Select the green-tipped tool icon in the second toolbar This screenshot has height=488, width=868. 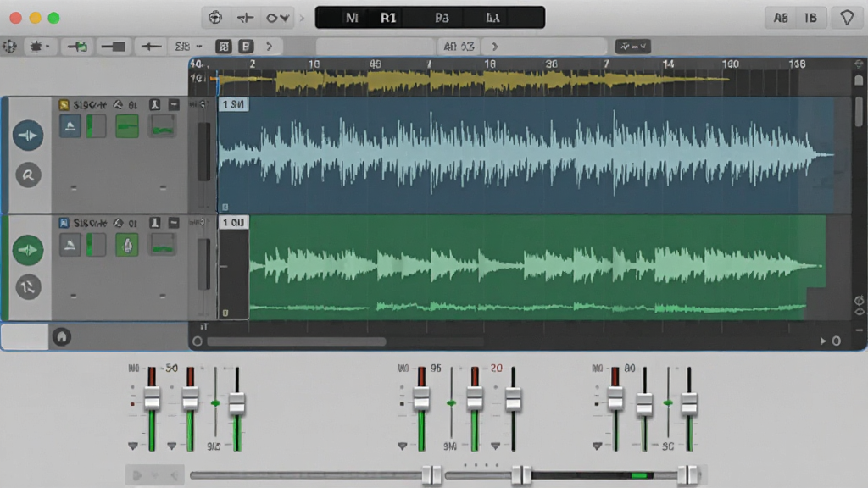click(x=77, y=47)
